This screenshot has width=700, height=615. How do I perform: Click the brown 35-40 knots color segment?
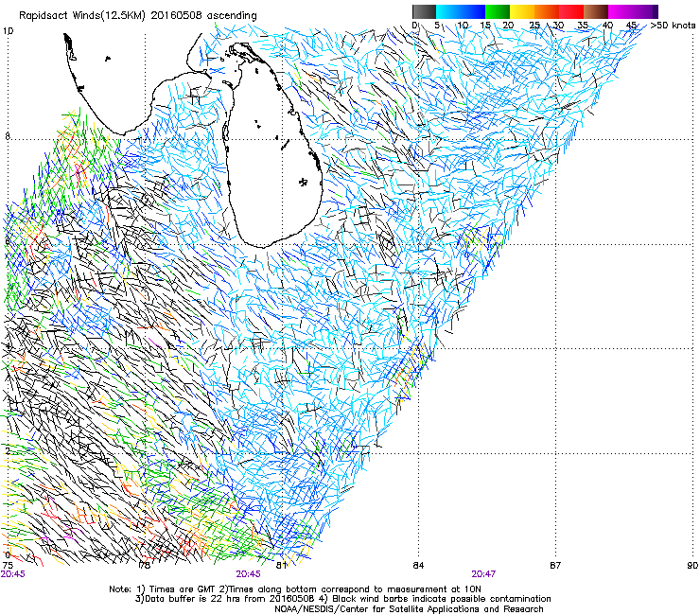pos(596,11)
